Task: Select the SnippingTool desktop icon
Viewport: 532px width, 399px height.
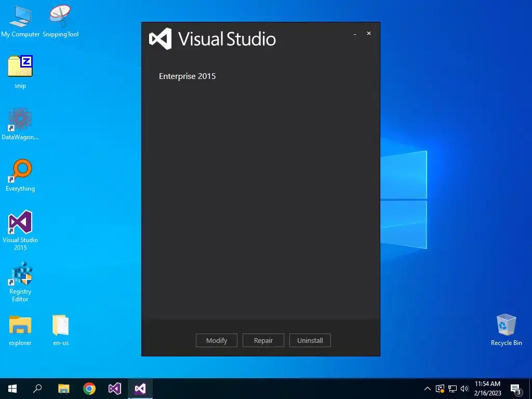Action: click(x=60, y=21)
